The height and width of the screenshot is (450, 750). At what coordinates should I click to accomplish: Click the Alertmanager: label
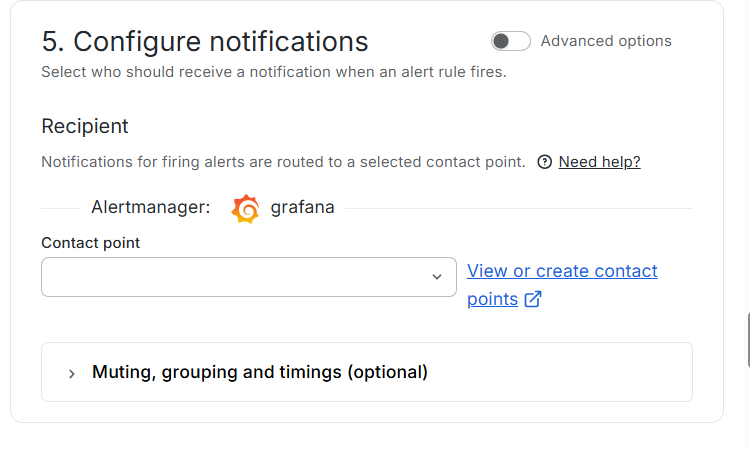click(x=151, y=208)
